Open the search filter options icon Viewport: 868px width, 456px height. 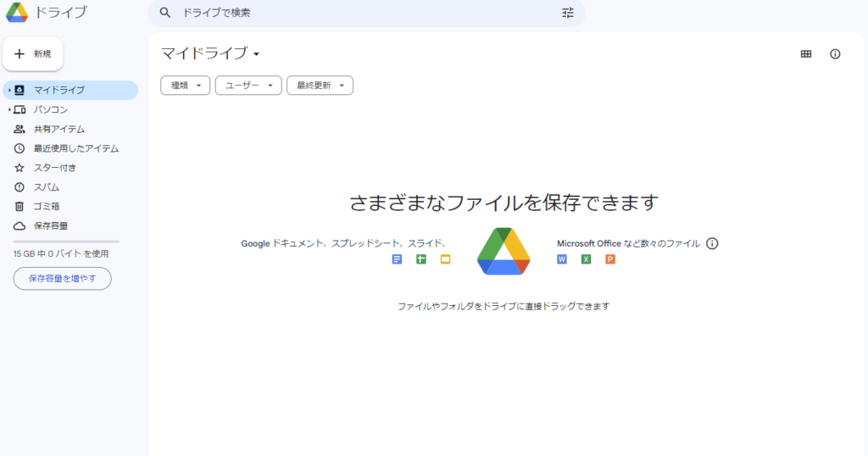(568, 13)
